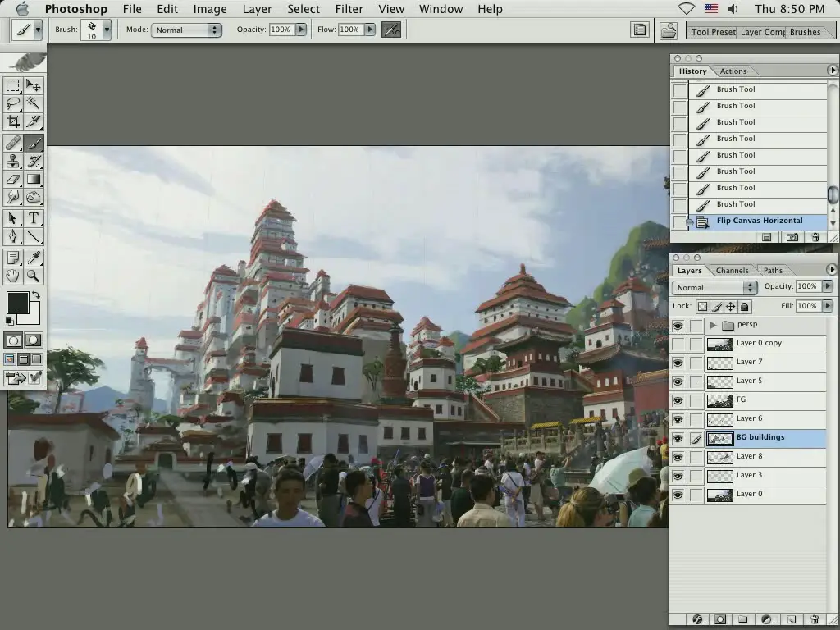Screen dimensions: 840x630
Task: Open the brush Mode dropdown
Action: pyautogui.click(x=186, y=30)
